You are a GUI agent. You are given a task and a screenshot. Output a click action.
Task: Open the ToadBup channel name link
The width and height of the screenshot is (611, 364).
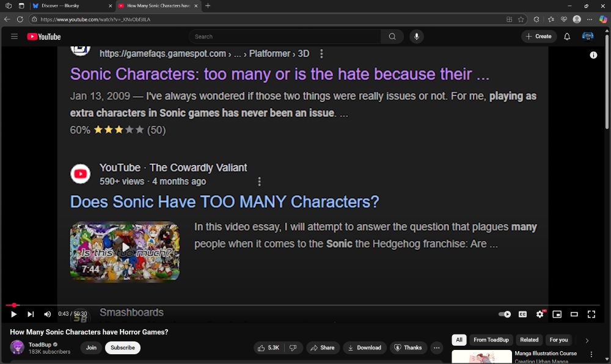pyautogui.click(x=40, y=344)
